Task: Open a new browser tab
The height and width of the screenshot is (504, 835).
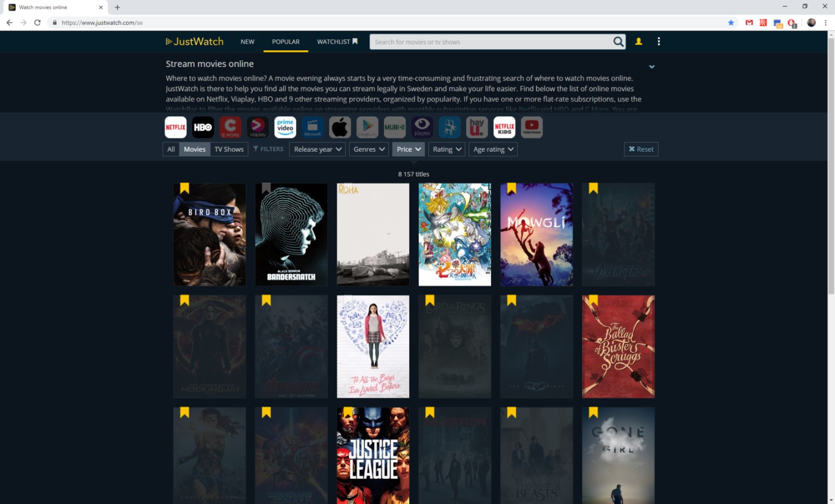Action: tap(117, 7)
